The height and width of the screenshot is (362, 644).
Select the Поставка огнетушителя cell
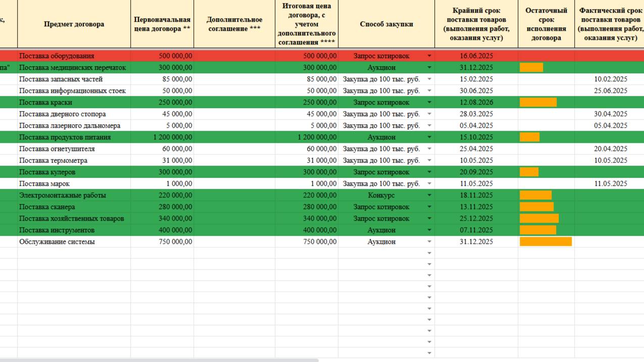tap(74, 149)
